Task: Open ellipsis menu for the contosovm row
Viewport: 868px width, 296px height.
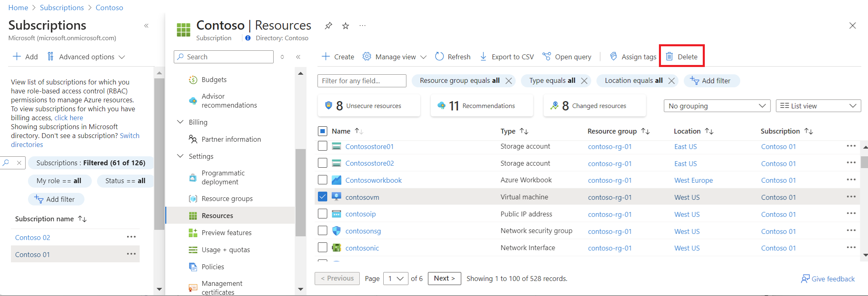Action: [x=851, y=197]
